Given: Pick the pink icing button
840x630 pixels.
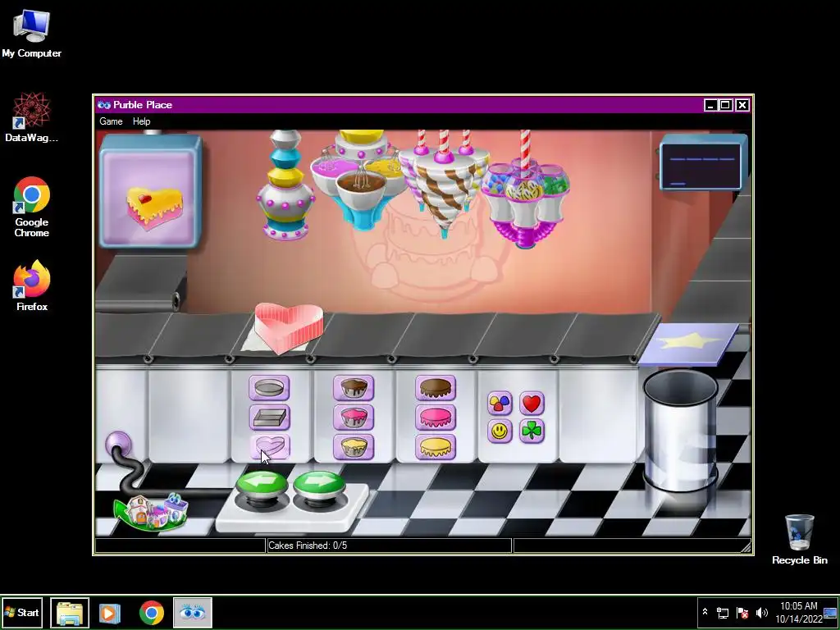Looking at the screenshot, I should (436, 418).
